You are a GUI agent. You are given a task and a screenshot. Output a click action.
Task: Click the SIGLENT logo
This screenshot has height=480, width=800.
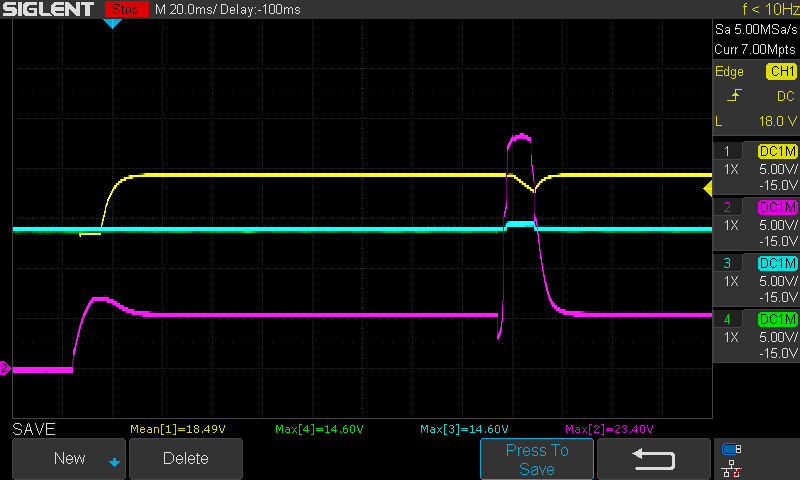coord(48,9)
